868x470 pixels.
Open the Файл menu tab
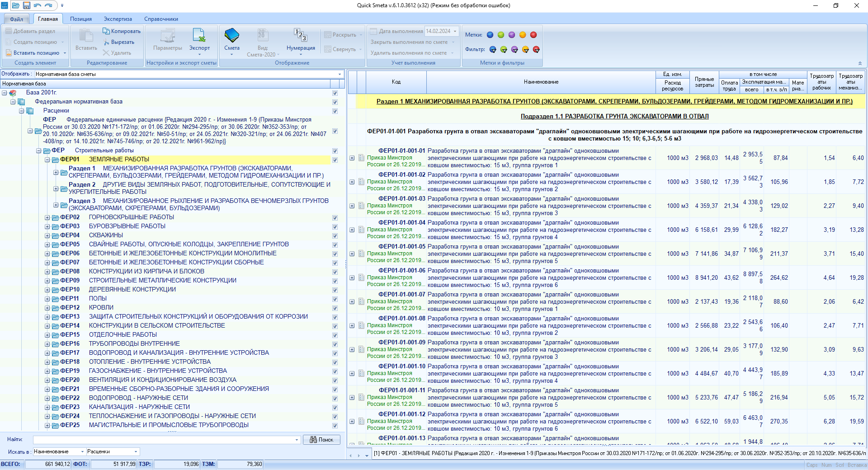tap(17, 19)
